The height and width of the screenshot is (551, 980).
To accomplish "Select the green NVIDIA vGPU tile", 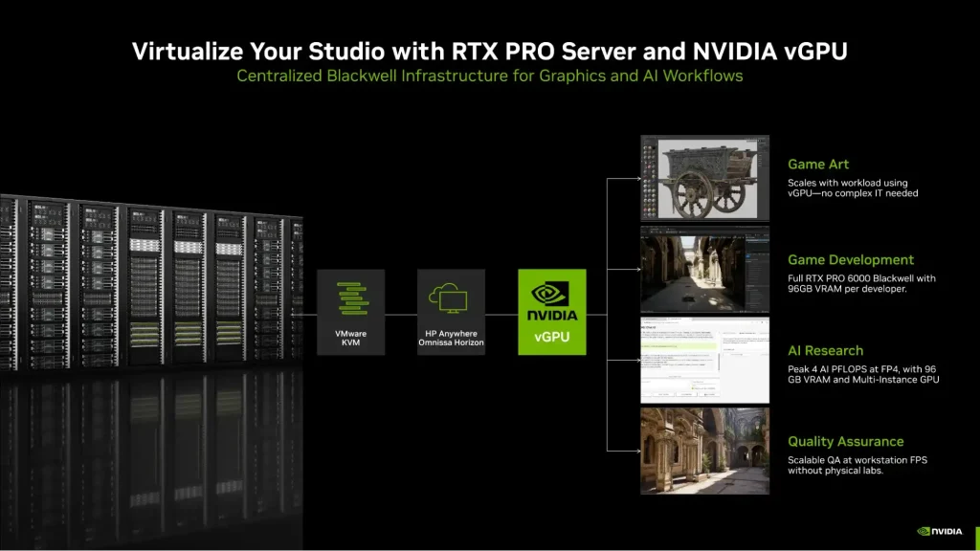I will (x=551, y=312).
